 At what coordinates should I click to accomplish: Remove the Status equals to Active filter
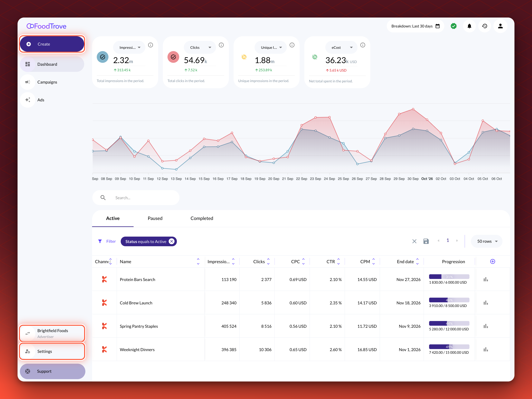(x=171, y=241)
